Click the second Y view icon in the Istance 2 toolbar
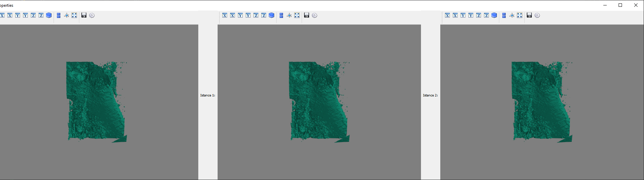Screen dimensions: 644x180 (471, 15)
